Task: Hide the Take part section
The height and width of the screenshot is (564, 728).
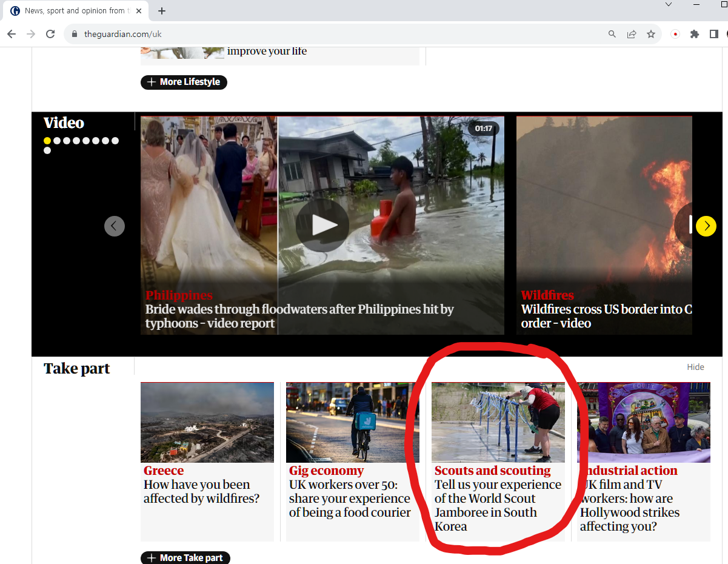Action: tap(695, 367)
